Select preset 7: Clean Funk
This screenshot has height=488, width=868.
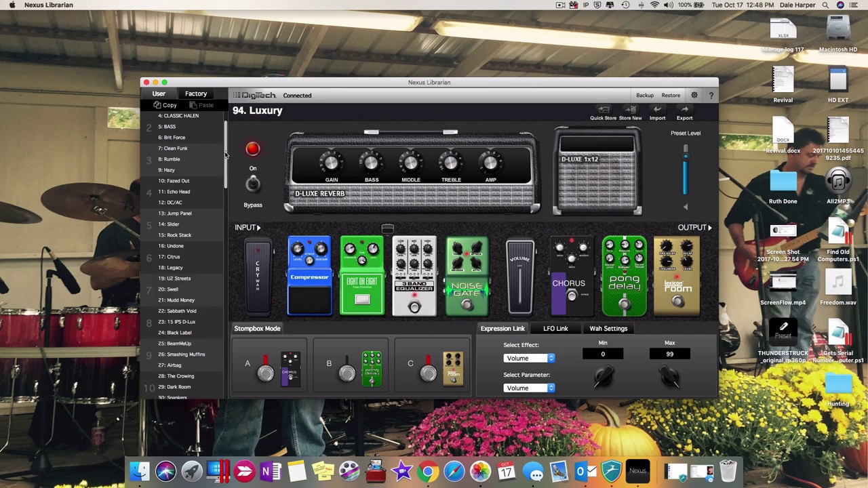pos(173,148)
